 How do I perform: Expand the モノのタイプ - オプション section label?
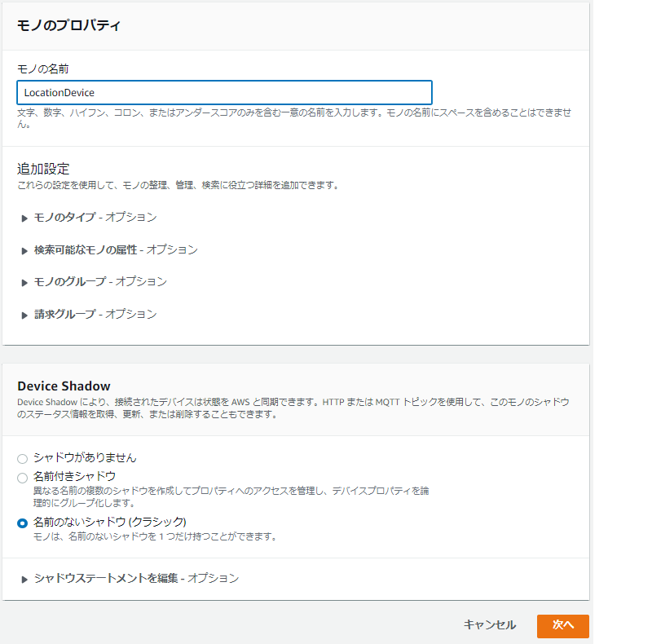95,218
